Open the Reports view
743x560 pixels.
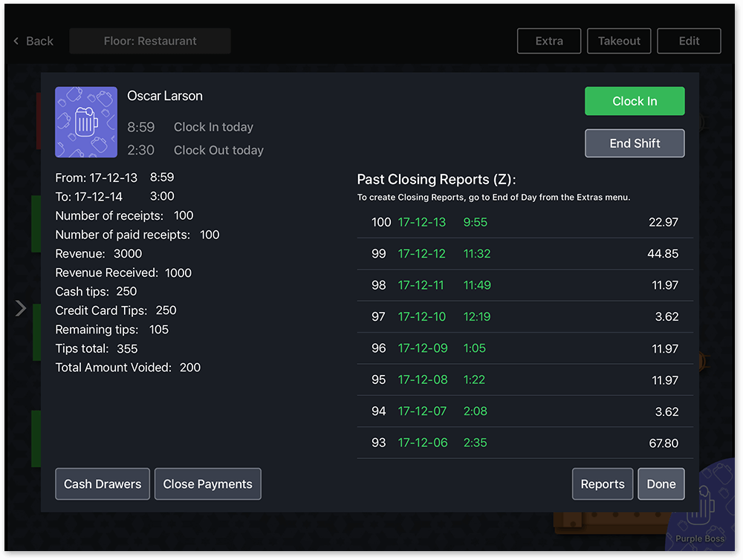(x=603, y=484)
